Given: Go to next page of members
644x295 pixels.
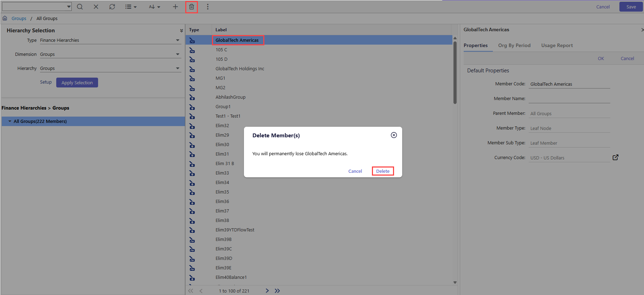Looking at the screenshot, I should click(x=267, y=290).
